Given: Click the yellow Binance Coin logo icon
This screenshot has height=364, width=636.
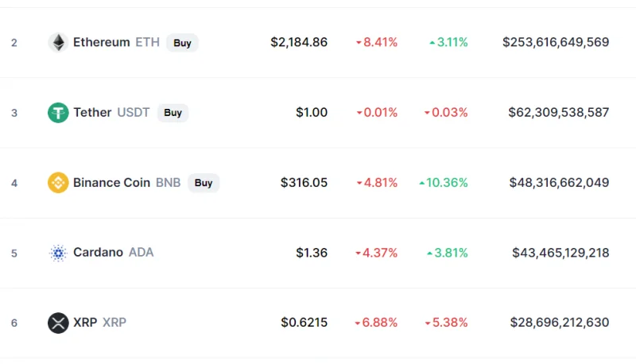Looking at the screenshot, I should [58, 183].
